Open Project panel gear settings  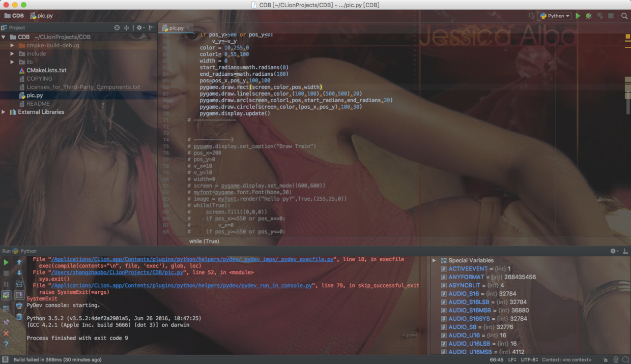pos(140,28)
